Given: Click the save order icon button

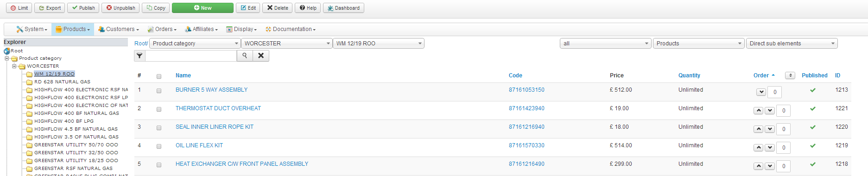Looking at the screenshot, I should click(790, 75).
